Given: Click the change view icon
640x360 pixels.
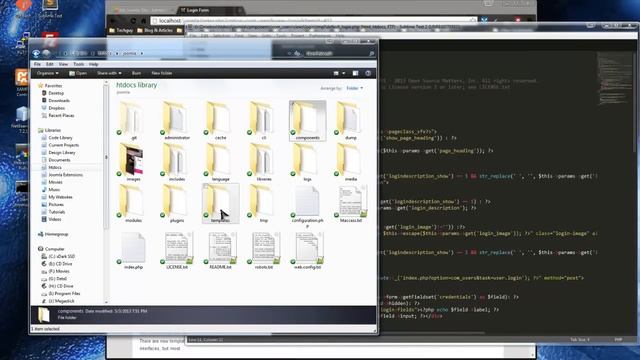Looking at the screenshot, I should (x=336, y=73).
